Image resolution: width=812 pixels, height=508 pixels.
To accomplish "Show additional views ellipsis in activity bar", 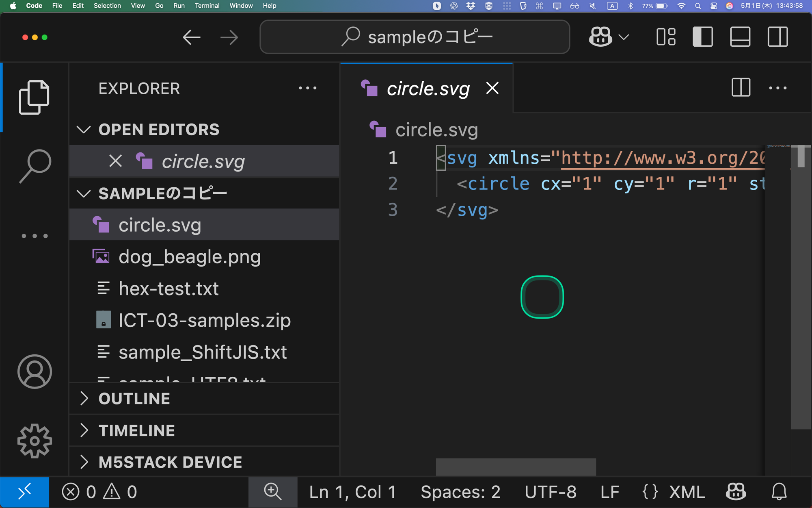I will point(35,236).
